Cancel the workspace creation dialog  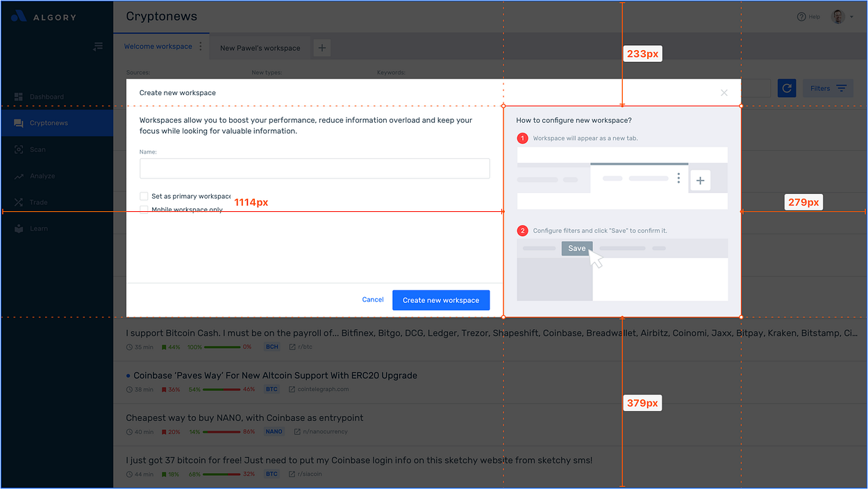click(373, 300)
